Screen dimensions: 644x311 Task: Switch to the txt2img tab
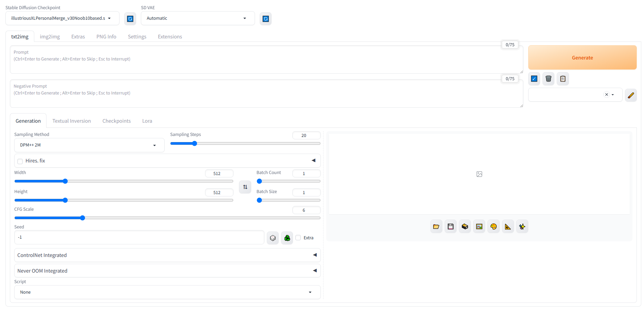20,37
